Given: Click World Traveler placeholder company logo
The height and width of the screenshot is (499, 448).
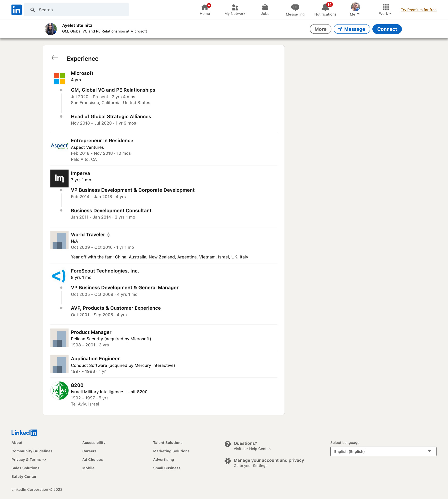Looking at the screenshot, I should point(59,240).
